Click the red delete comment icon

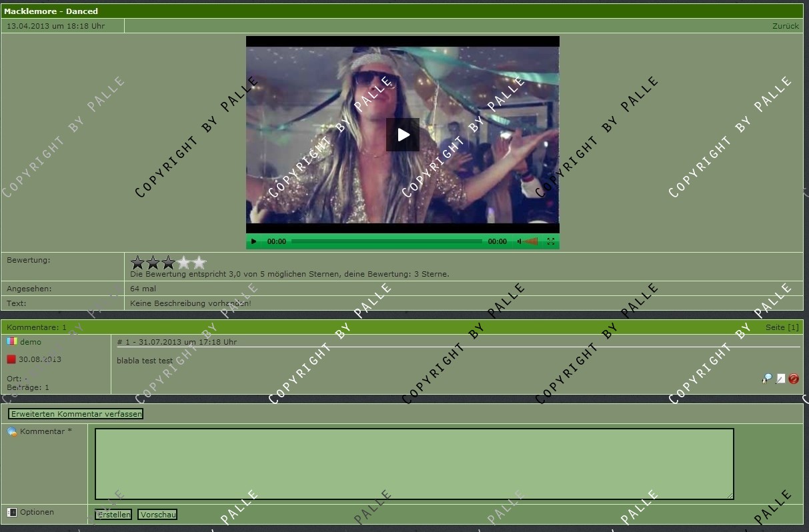pyautogui.click(x=794, y=379)
